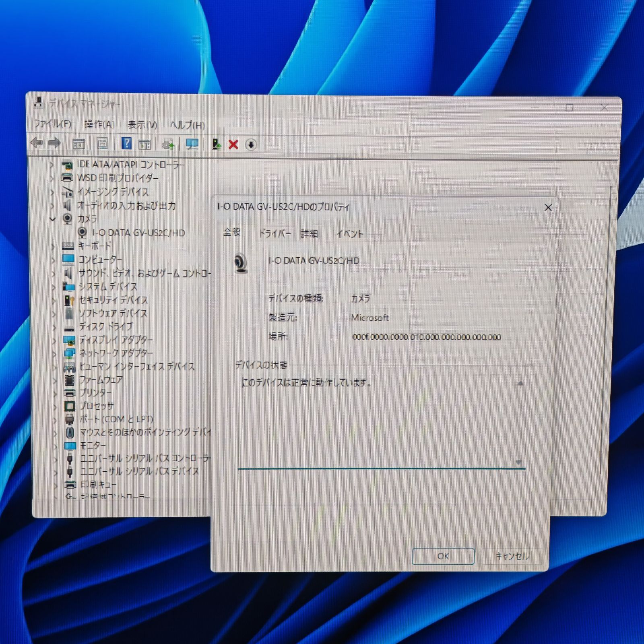This screenshot has height=644, width=644.
Task: Click the ディスプレイ アダプター category icon
Action: (69, 340)
